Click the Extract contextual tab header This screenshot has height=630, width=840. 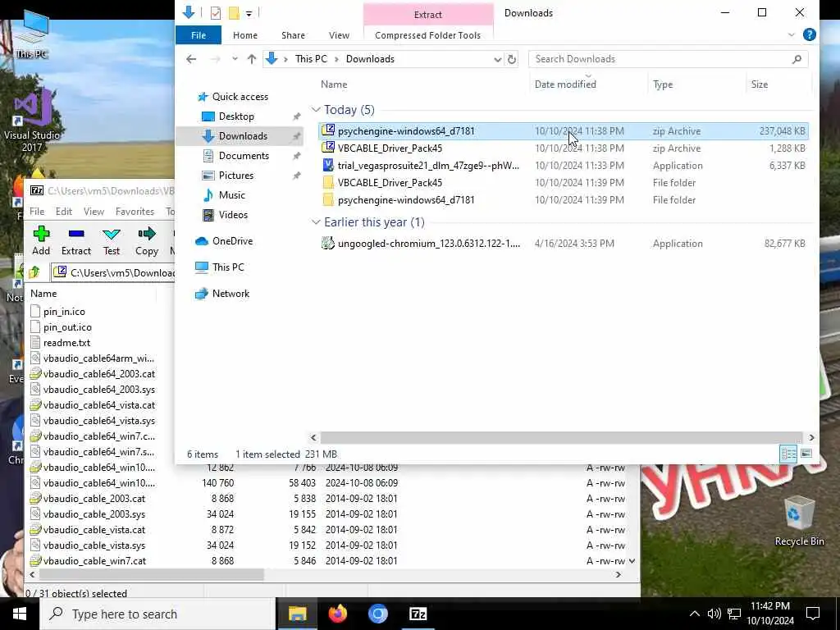428,15
